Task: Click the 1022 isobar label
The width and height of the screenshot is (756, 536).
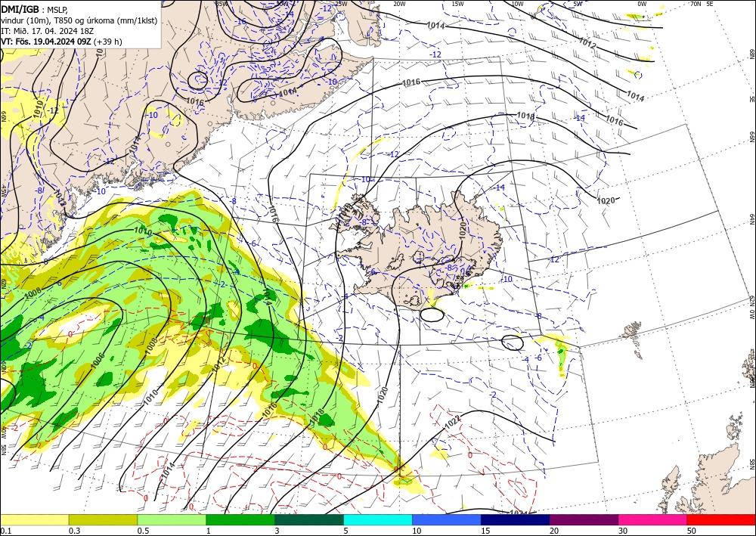Action: 453,421
